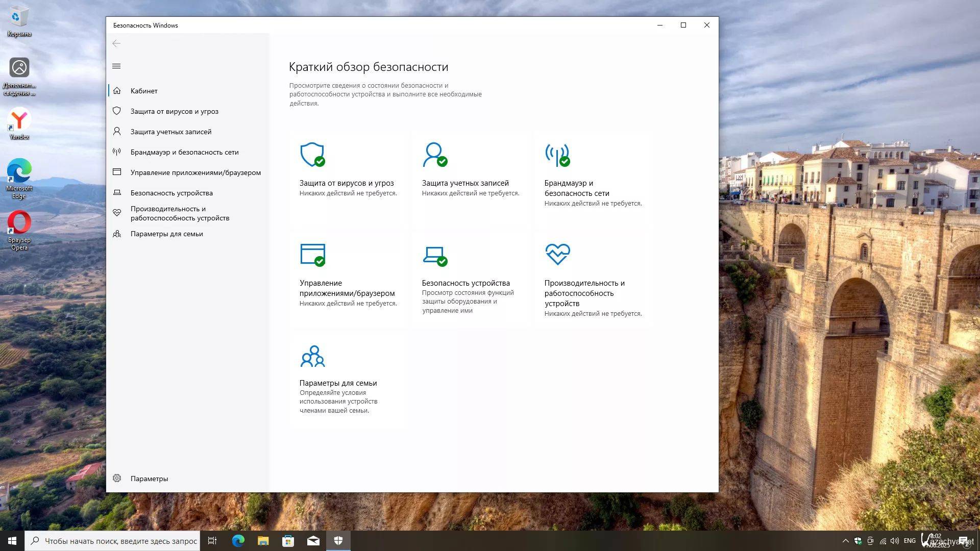Collapse the hamburger navigation menu
The image size is (980, 551).
(x=116, y=66)
